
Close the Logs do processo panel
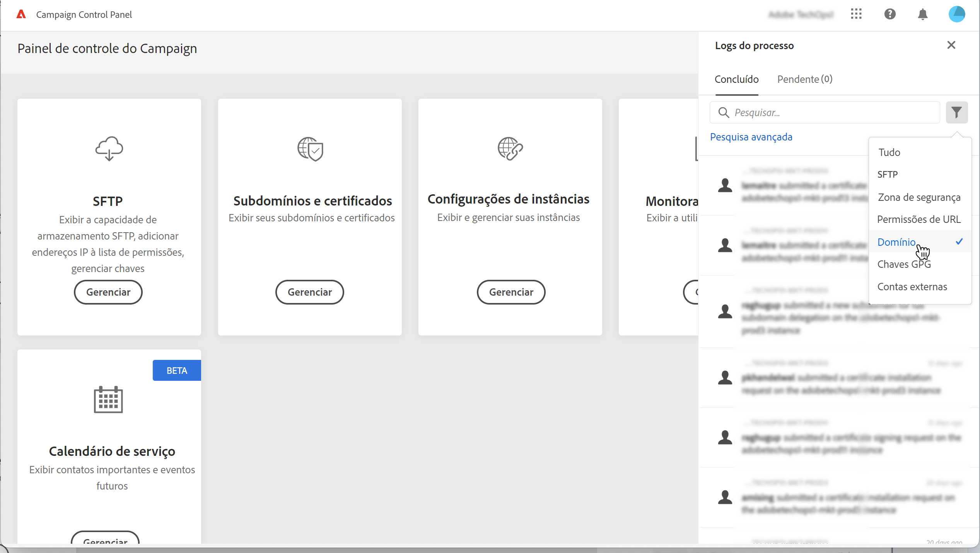click(x=951, y=45)
